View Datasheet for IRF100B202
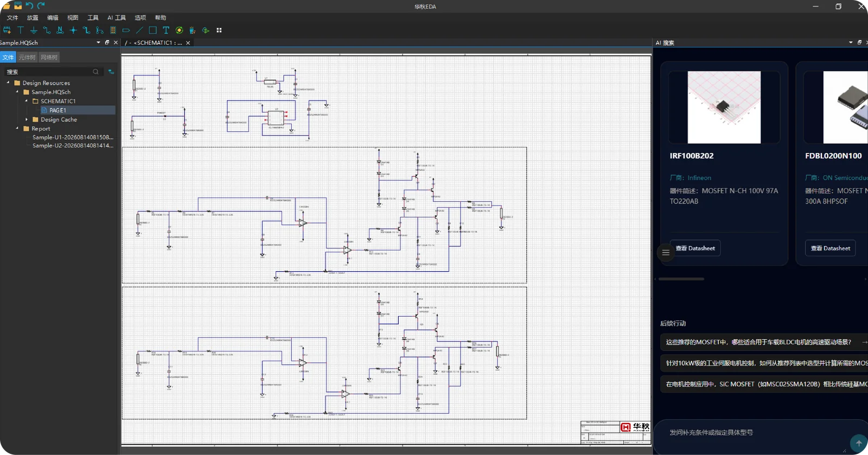The height and width of the screenshot is (455, 868). [x=695, y=248]
